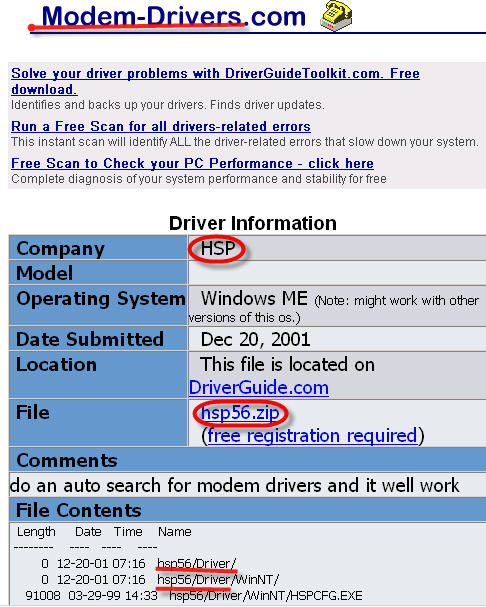Select the hsp56/Driver/ folder entry
This screenshot has width=486, height=607.
(196, 564)
